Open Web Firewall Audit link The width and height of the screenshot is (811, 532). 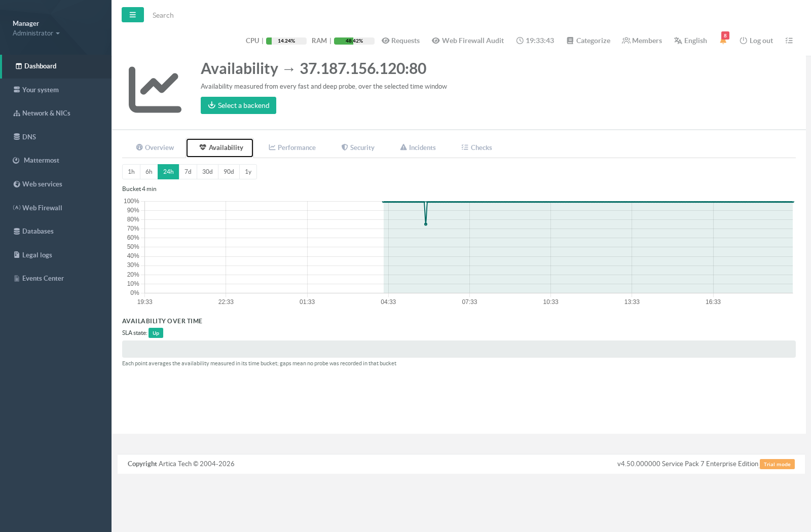pyautogui.click(x=468, y=41)
